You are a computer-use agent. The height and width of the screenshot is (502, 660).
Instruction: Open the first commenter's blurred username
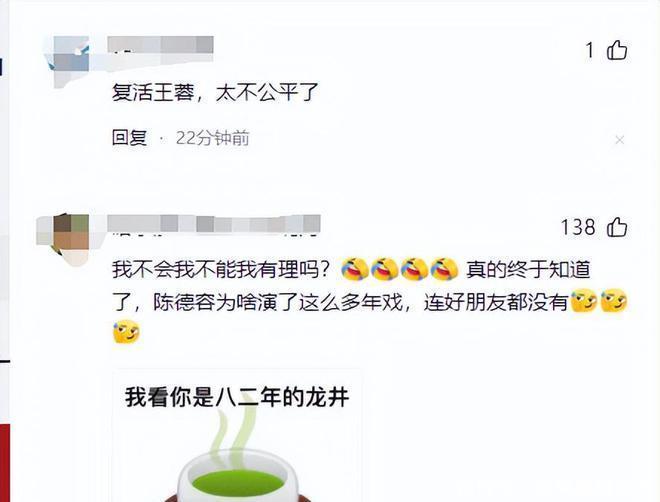click(160, 46)
